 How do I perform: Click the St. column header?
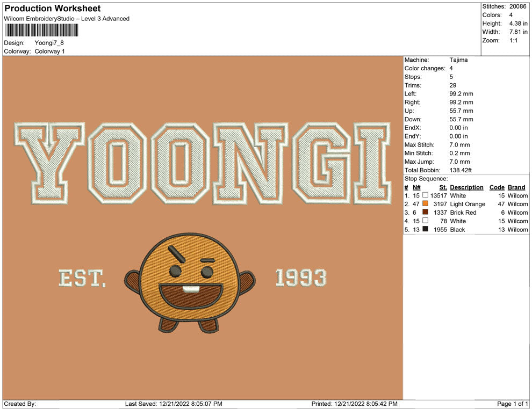(443, 187)
